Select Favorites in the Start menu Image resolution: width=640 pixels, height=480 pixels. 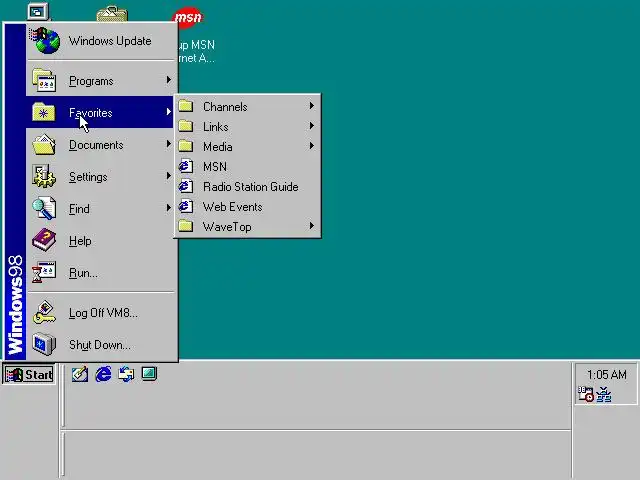pyautogui.click(x=102, y=112)
